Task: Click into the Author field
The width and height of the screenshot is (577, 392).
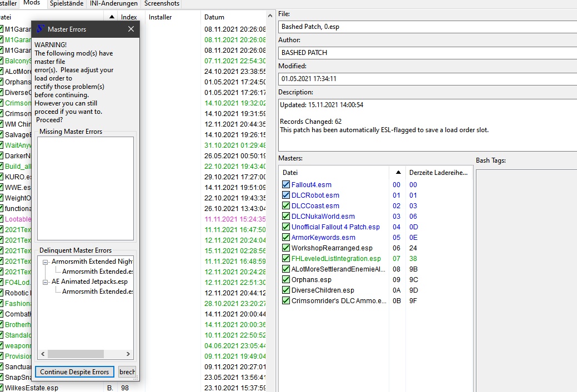Action: [428, 53]
